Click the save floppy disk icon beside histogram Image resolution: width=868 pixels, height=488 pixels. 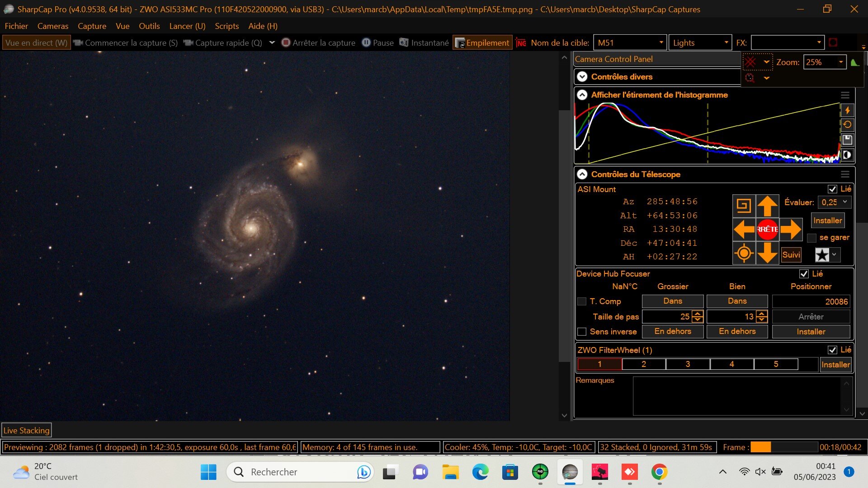847,140
